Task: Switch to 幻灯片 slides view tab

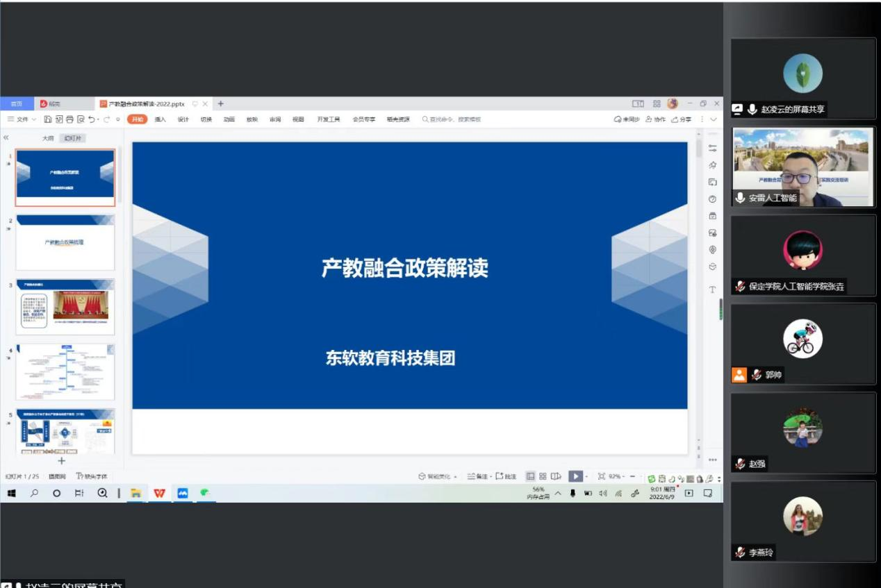Action: point(72,138)
